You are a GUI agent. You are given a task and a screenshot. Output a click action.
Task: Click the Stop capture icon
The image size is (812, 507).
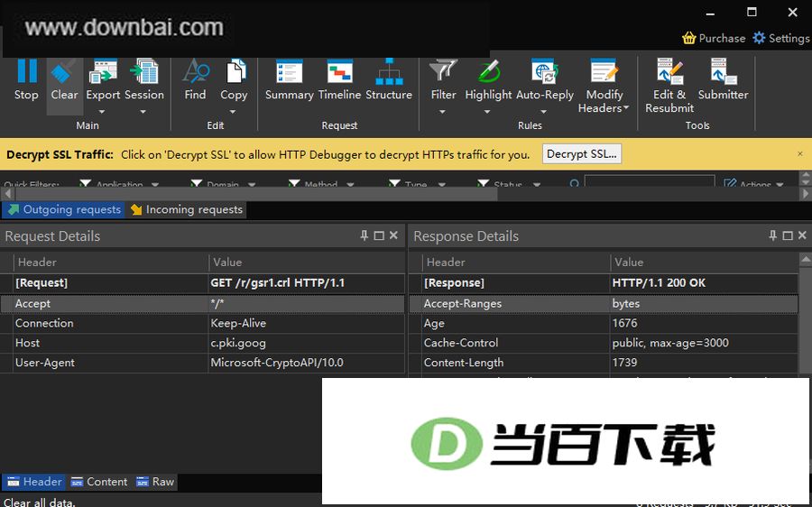click(26, 71)
